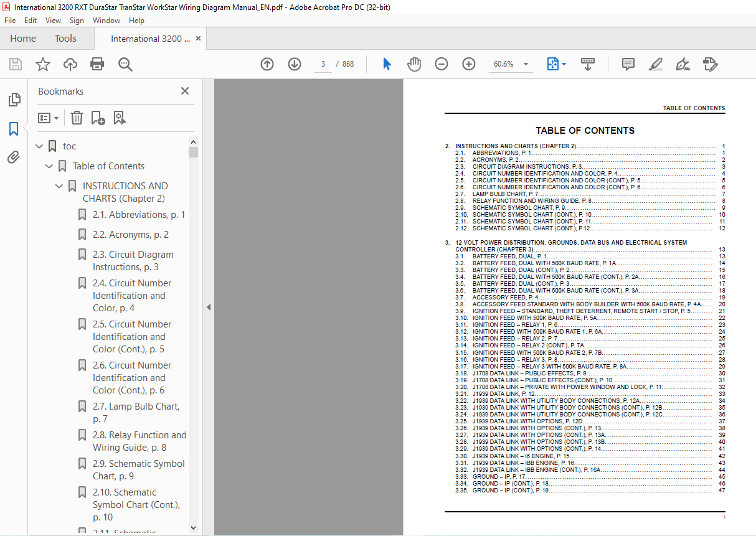
Task: Collapse the INSTRUCTIONS AND CHARTS bookmark node
Action: pos(60,186)
